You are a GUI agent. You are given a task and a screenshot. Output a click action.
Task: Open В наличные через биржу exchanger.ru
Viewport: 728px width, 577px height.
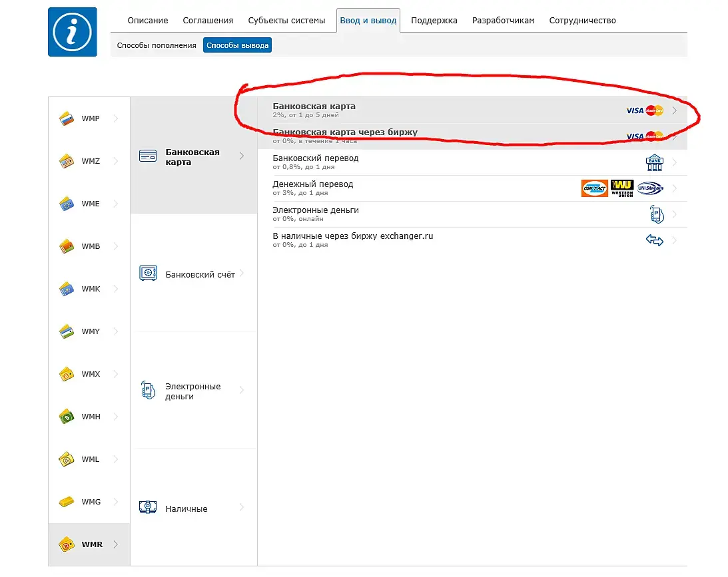click(x=472, y=240)
